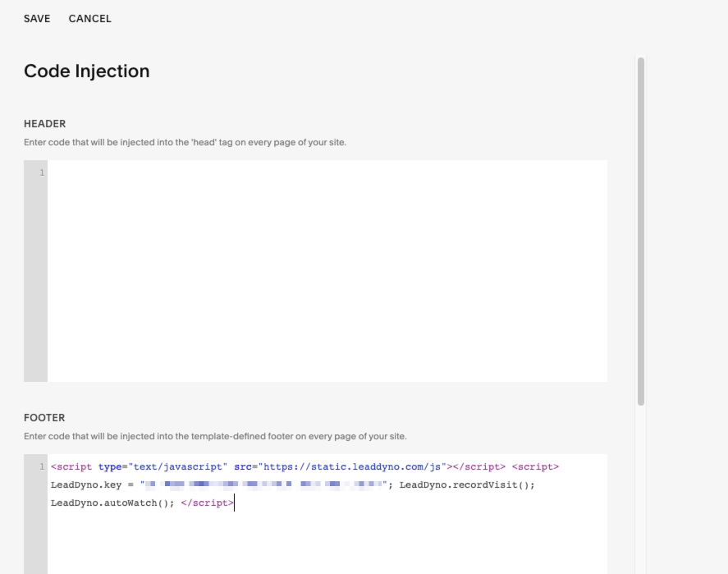Click the closing </script> tag on the last code line

point(207,503)
